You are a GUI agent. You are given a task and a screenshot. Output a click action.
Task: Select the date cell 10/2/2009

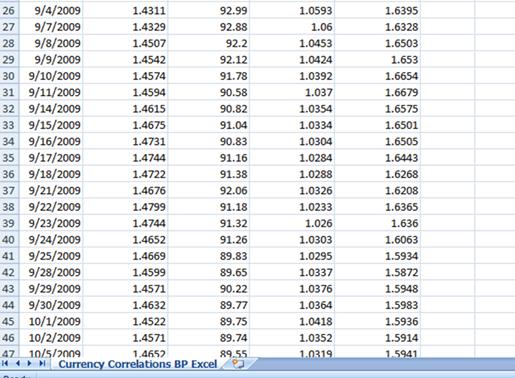[x=51, y=337]
